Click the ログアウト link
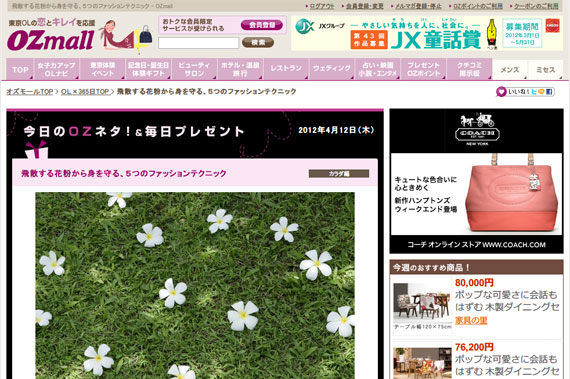This screenshot has width=570, height=379. 322,6
